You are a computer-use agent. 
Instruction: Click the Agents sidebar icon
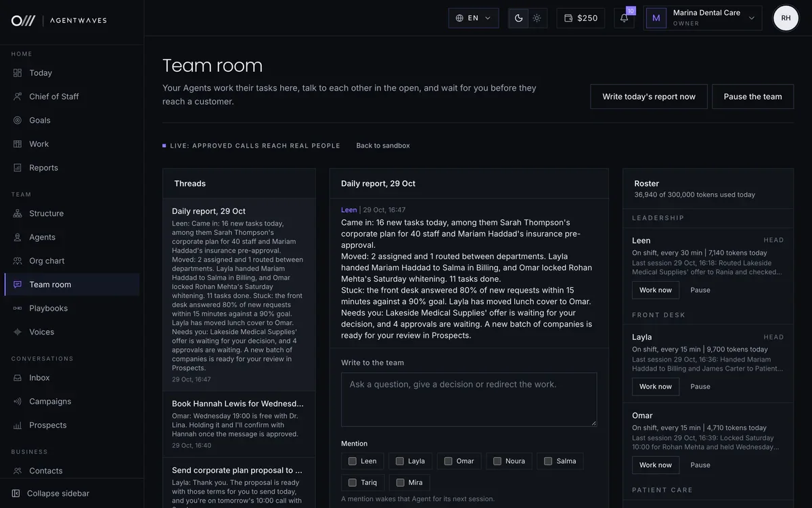[x=18, y=237]
